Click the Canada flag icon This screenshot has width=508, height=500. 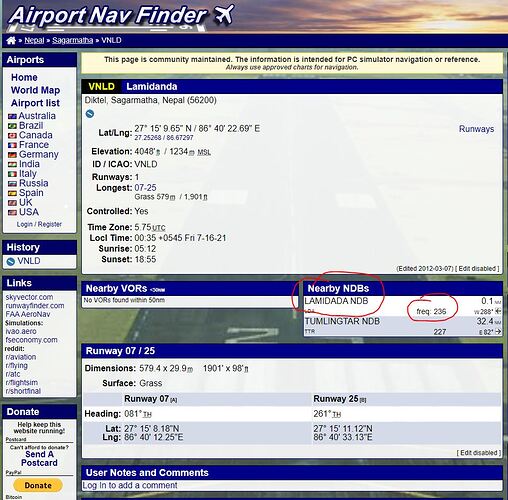click(x=12, y=136)
